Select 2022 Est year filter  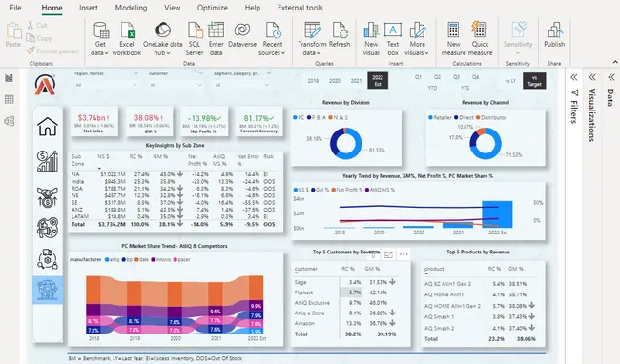[x=378, y=81]
